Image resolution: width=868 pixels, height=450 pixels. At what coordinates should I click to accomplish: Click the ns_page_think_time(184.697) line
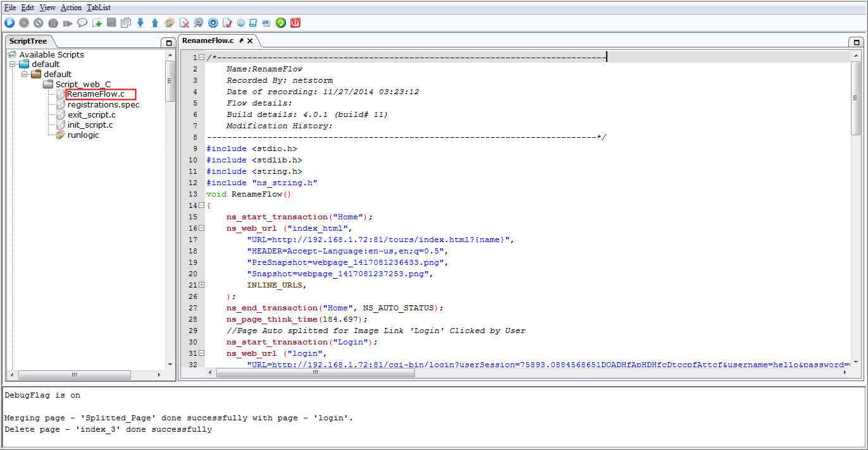297,319
